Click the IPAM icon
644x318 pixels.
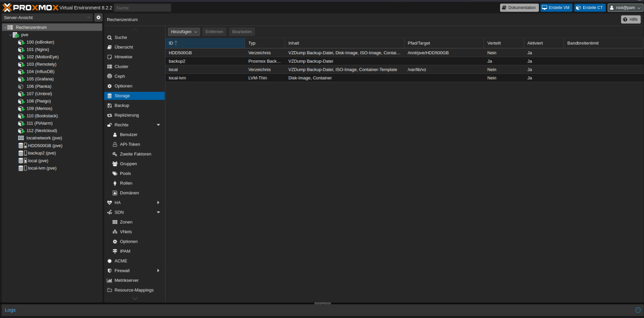click(115, 251)
